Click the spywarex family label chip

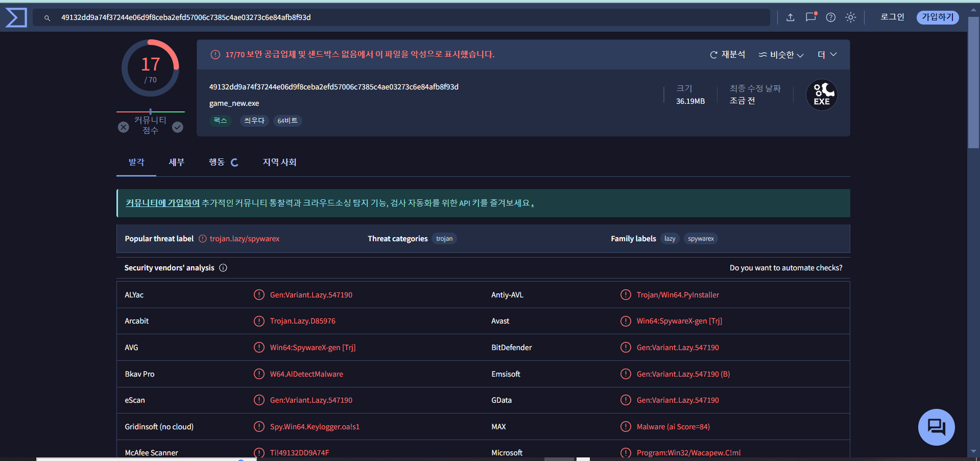click(701, 239)
